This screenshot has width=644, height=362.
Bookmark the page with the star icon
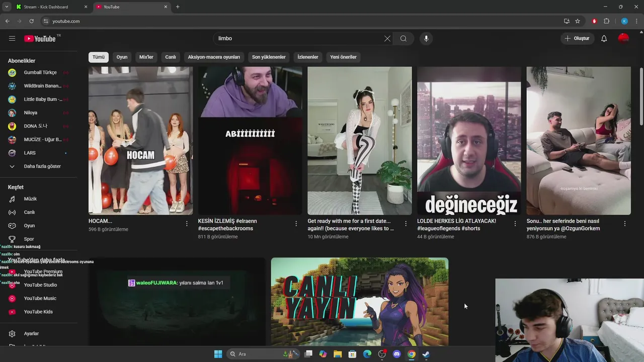pyautogui.click(x=578, y=21)
